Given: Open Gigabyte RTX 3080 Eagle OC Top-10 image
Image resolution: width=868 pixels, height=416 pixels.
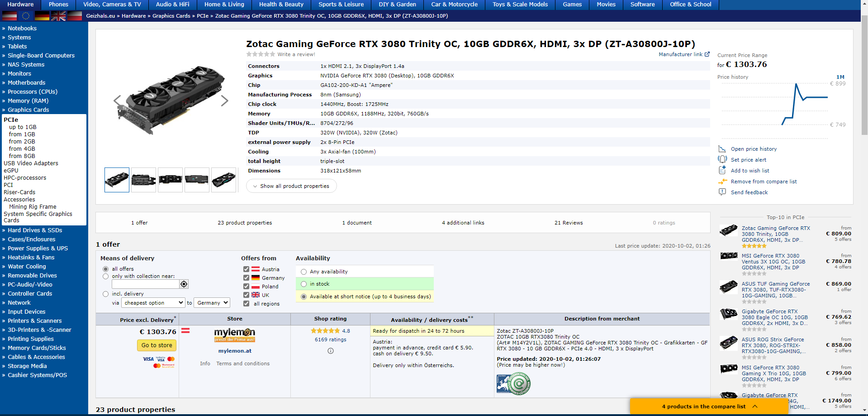Looking at the screenshot, I should 729,314.
